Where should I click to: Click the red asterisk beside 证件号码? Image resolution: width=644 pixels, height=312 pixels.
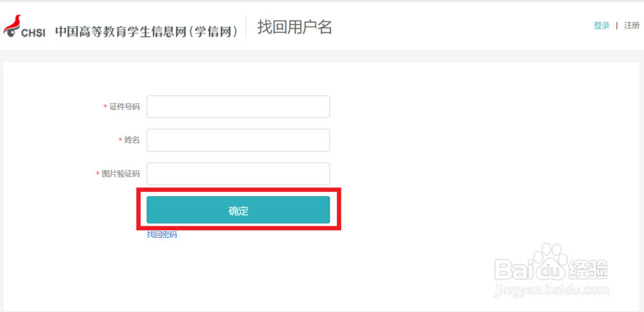[x=105, y=107]
